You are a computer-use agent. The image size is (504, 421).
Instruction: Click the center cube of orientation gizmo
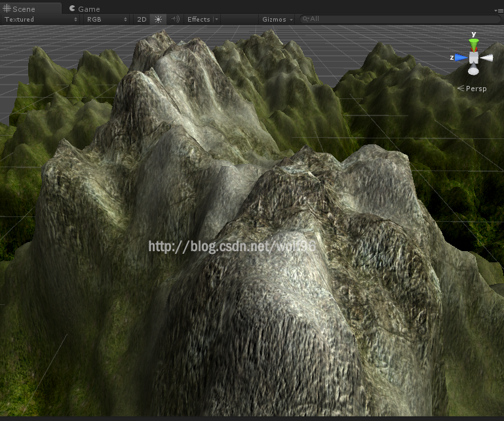474,58
